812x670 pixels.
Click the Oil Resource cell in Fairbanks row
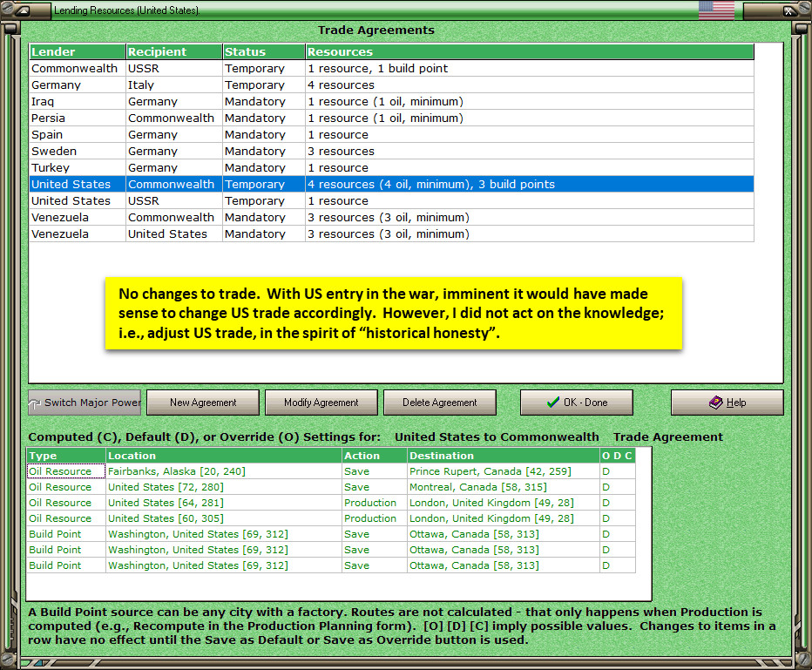[x=66, y=471]
